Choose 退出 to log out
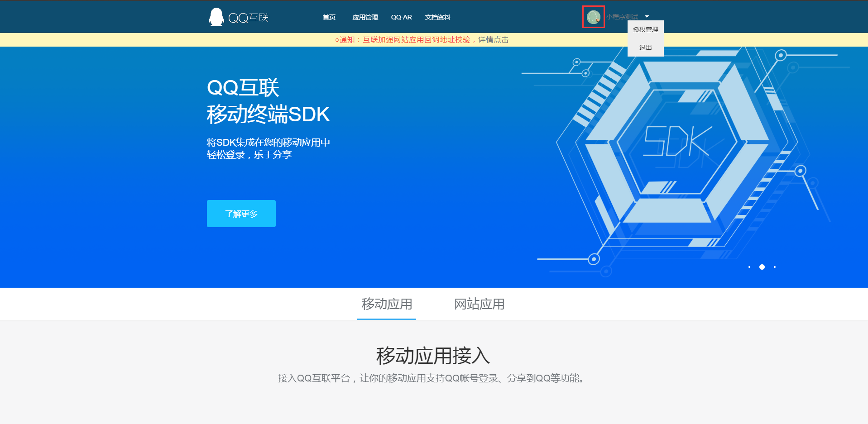The image size is (868, 424). (646, 48)
